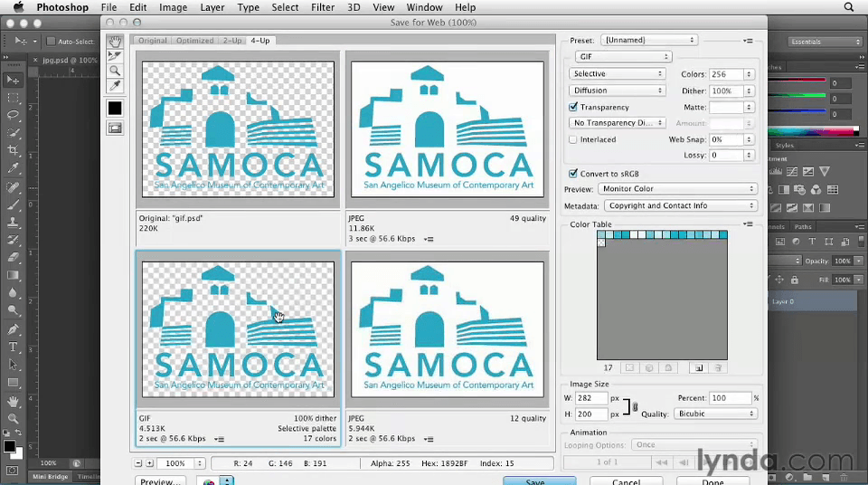The image size is (868, 485).
Task: Select the Horizontal Type tool
Action: click(x=13, y=347)
